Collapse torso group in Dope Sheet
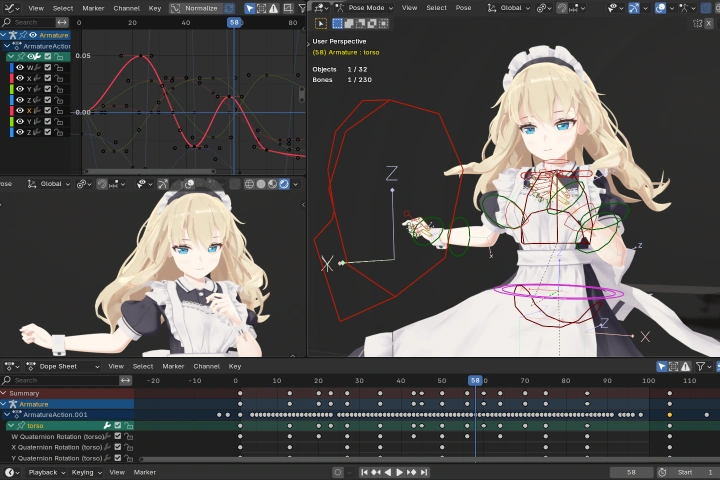Image resolution: width=720 pixels, height=480 pixels. pos(11,426)
